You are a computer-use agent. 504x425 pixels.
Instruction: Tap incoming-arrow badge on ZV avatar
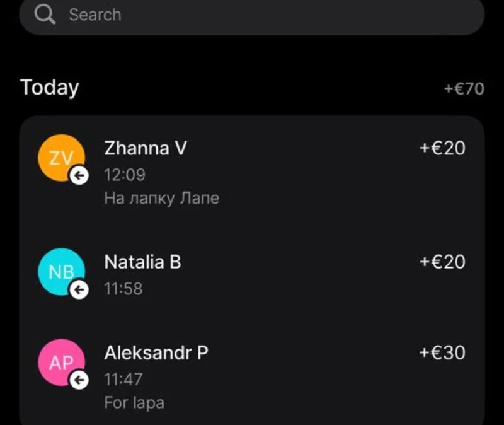click(x=79, y=176)
